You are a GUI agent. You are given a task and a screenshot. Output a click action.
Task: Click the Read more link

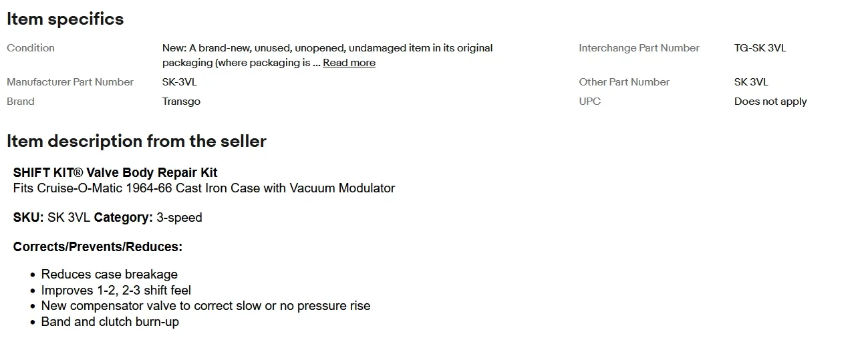point(349,63)
